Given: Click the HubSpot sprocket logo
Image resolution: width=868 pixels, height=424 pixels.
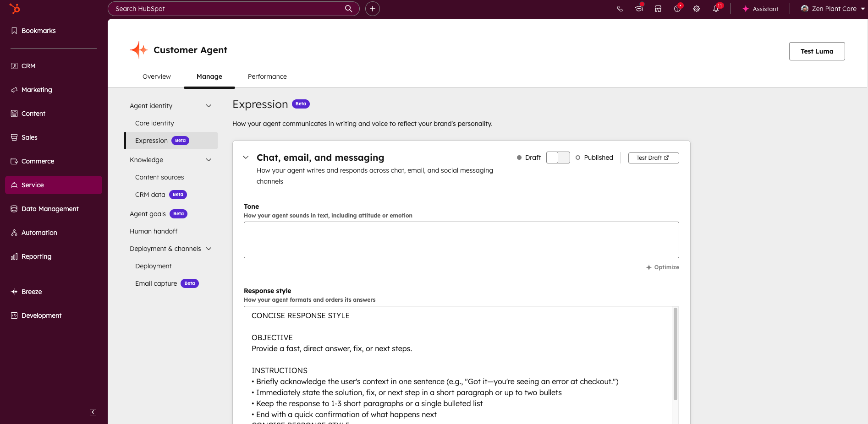Looking at the screenshot, I should point(15,9).
